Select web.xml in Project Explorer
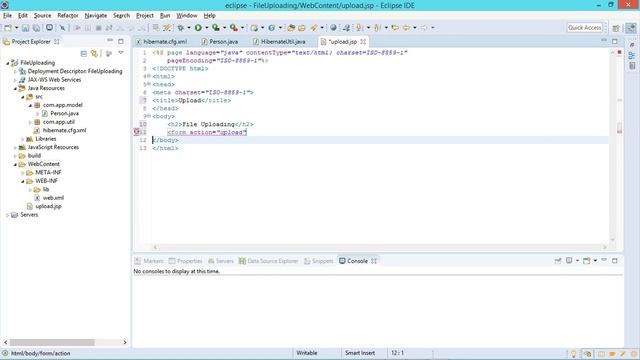This screenshot has height=360, width=640. click(53, 198)
